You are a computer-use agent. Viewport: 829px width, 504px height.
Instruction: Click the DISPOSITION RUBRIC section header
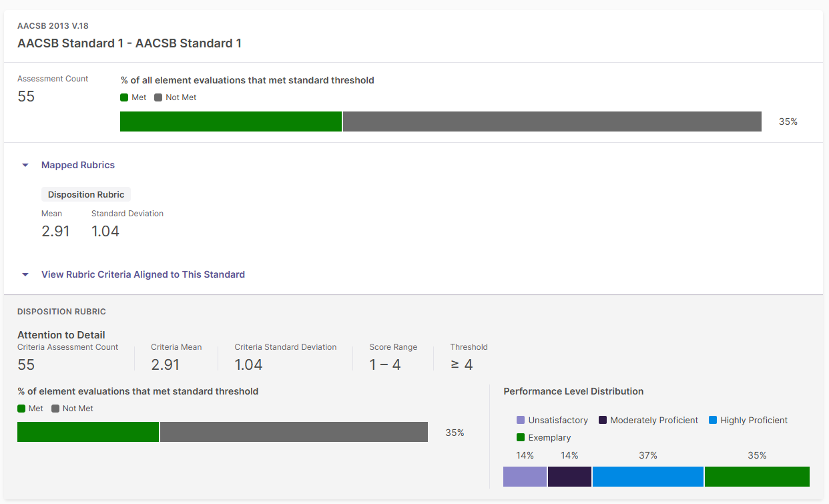[x=61, y=312]
